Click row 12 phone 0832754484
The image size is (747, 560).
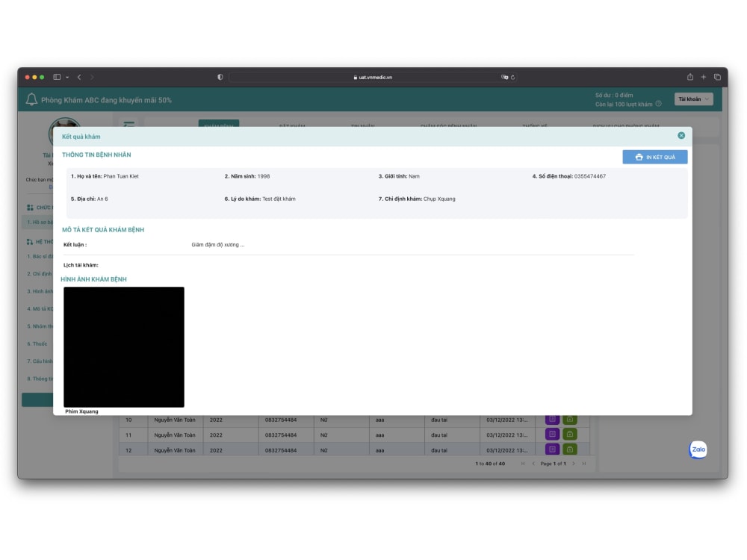pyautogui.click(x=281, y=450)
